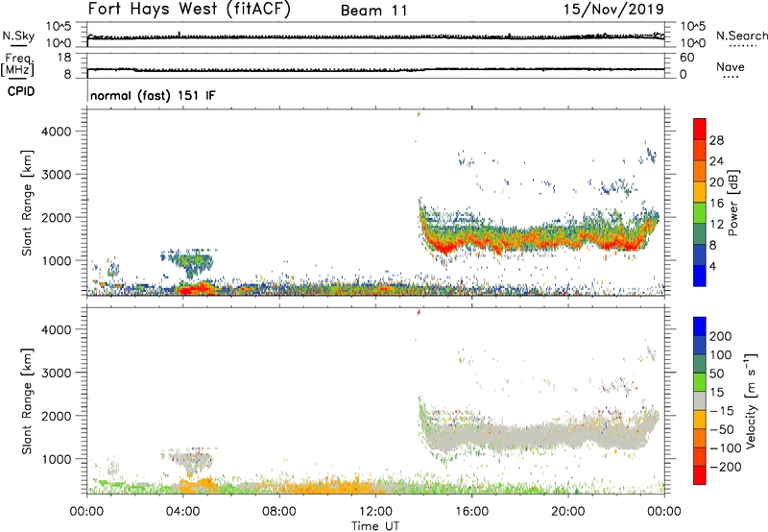
Task: Click the '60' tick on the Nave axis
Action: tap(686, 58)
